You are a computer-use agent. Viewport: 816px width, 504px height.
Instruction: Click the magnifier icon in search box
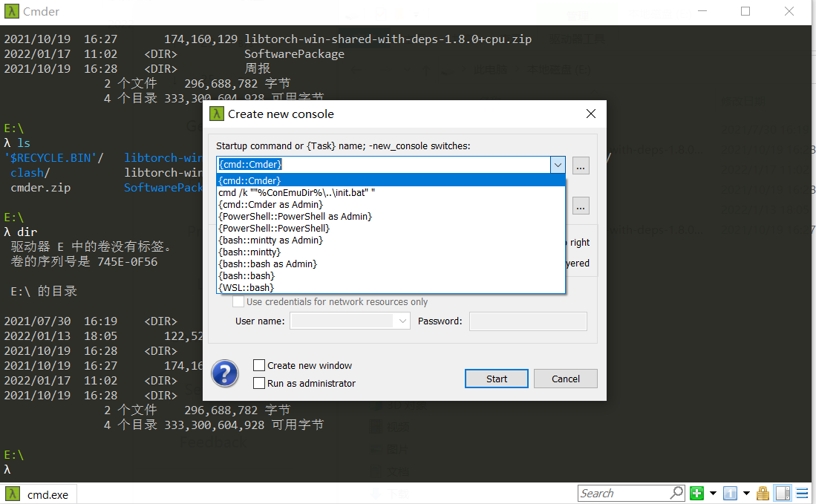(x=676, y=493)
